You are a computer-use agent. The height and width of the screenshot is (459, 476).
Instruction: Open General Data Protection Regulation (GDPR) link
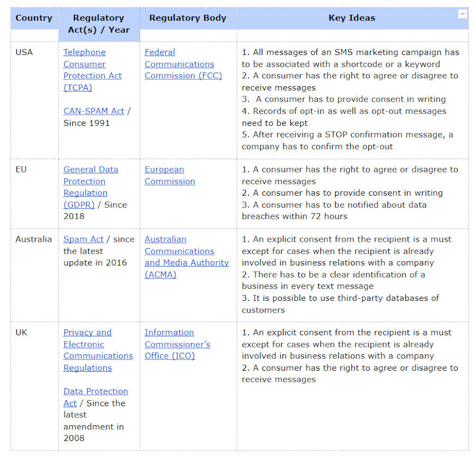(91, 187)
